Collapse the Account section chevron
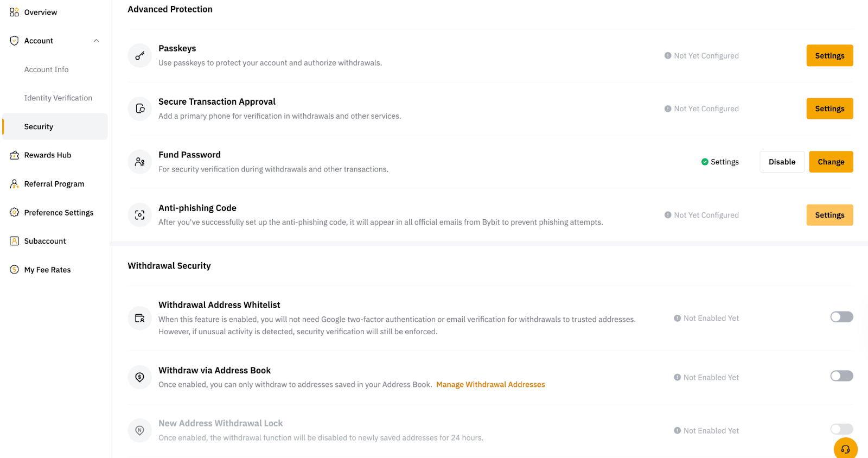The height and width of the screenshot is (458, 868). (96, 41)
